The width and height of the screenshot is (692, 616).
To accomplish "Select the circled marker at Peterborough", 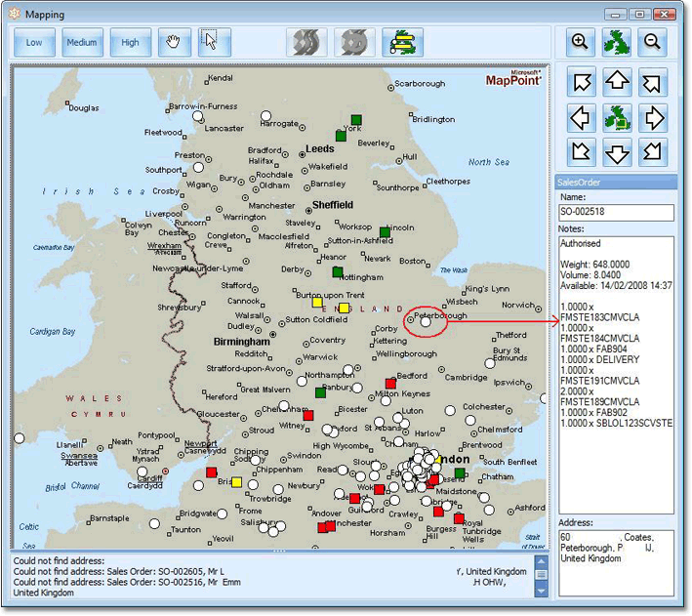I will (x=425, y=321).
